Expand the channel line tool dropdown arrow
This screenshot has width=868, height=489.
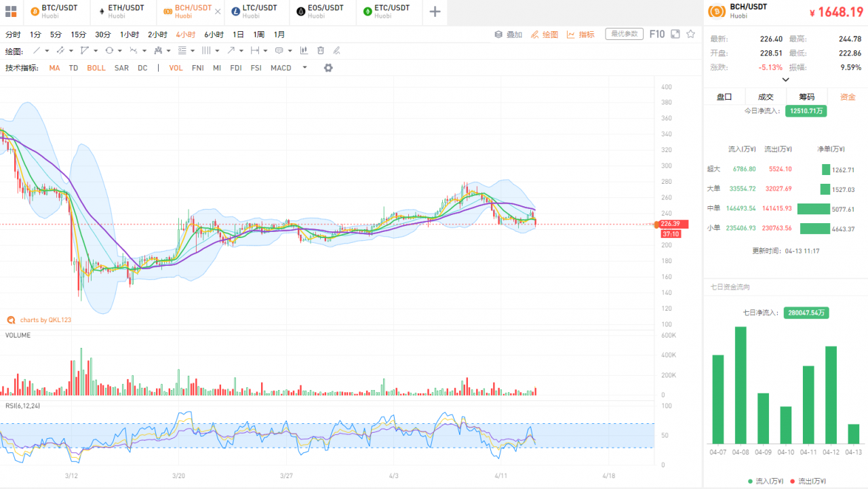pyautogui.click(x=71, y=51)
